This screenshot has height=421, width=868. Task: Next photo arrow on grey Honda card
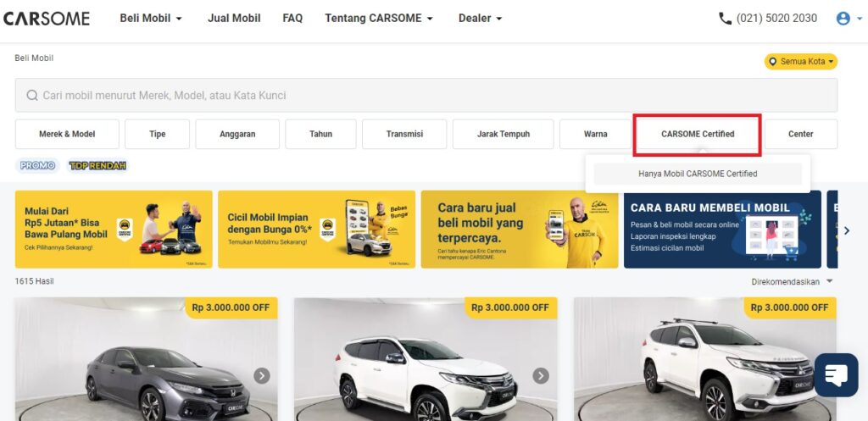coord(262,375)
